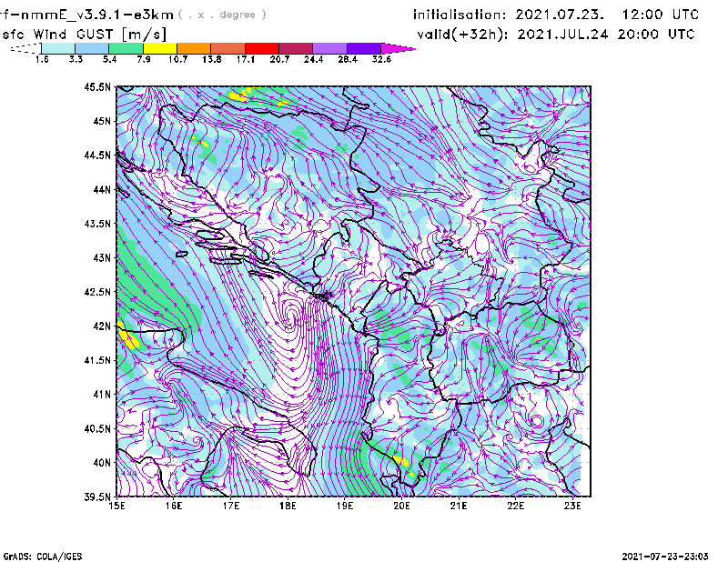Click the '44N' latitude label
Viewport: 728px width, 562px height.
(x=102, y=189)
